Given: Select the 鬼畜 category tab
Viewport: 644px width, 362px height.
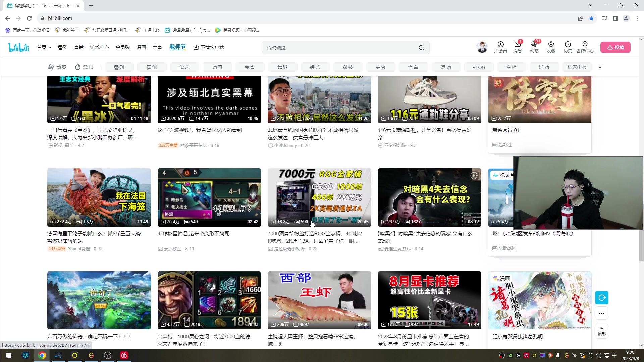Looking at the screenshot, I should pyautogui.click(x=250, y=67).
